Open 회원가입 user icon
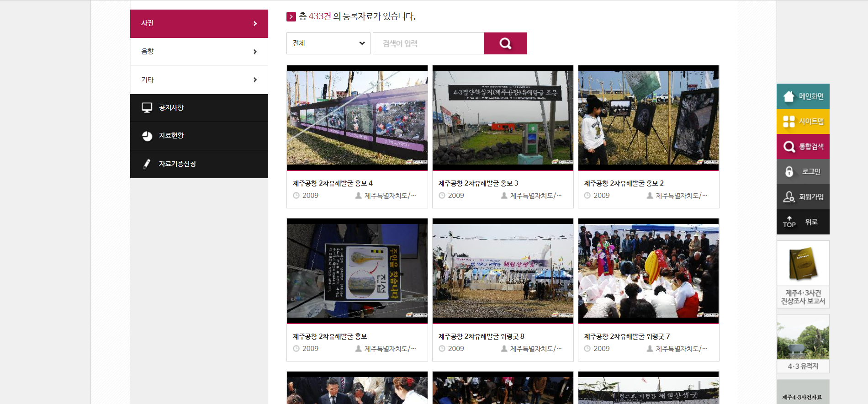 (789, 197)
